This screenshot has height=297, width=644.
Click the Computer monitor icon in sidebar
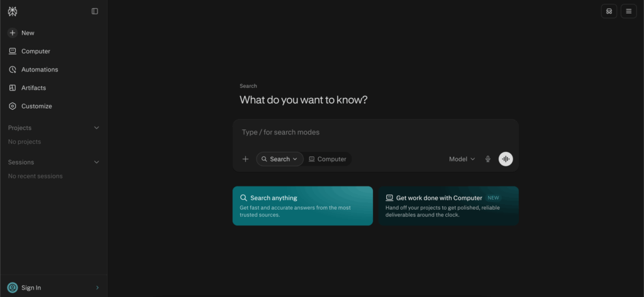(13, 51)
